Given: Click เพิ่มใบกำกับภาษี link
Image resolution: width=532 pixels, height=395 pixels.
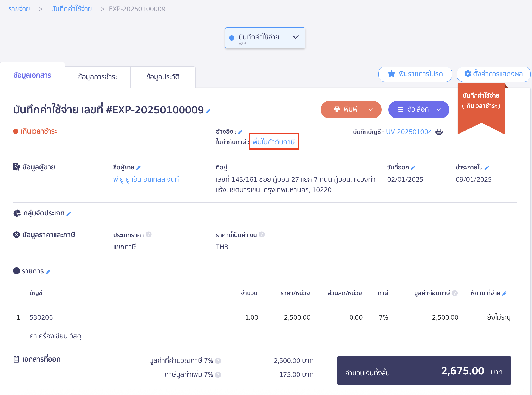Looking at the screenshot, I should click(x=273, y=142).
